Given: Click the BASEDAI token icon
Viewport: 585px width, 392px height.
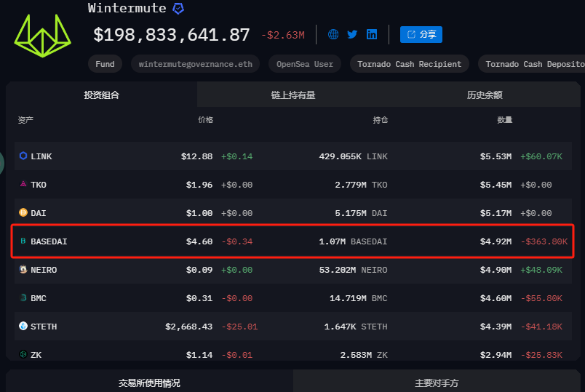Looking at the screenshot, I should (x=23, y=241).
